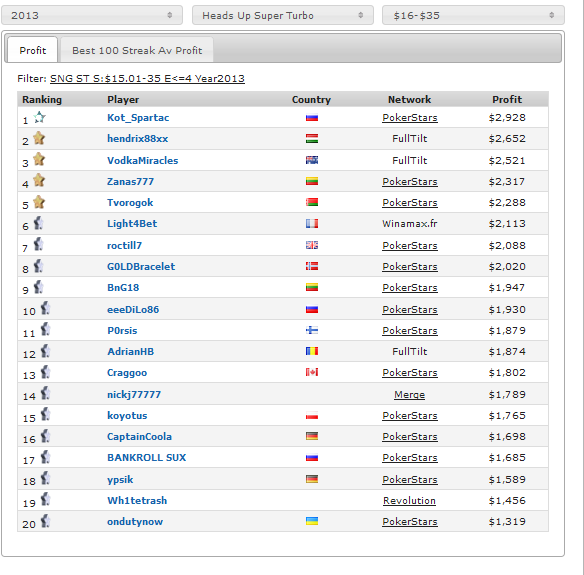584x575 pixels.
Task: Click the chess knight icon at rank 6
Action: point(38,223)
